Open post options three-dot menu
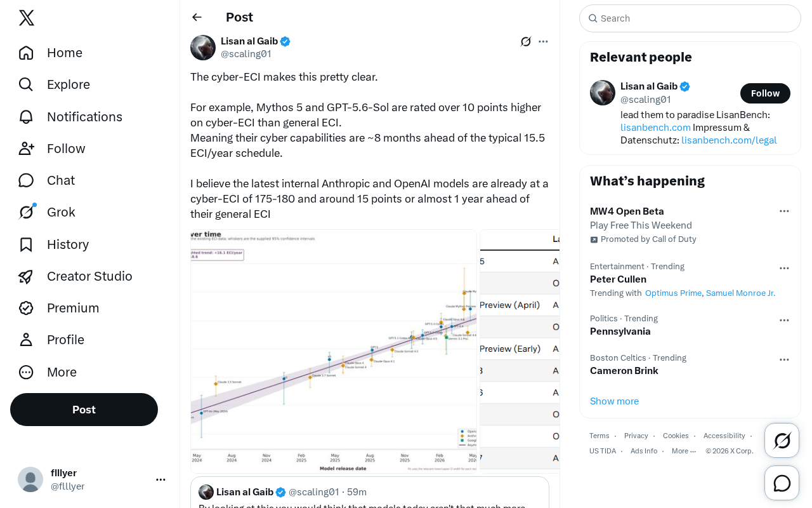The width and height of the screenshot is (812, 508). tap(543, 41)
